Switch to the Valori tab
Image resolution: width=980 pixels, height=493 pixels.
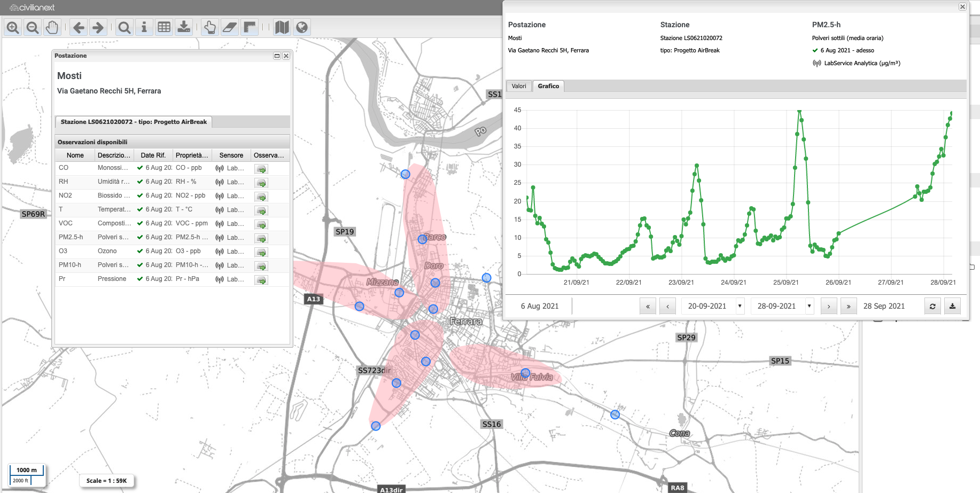pos(518,86)
